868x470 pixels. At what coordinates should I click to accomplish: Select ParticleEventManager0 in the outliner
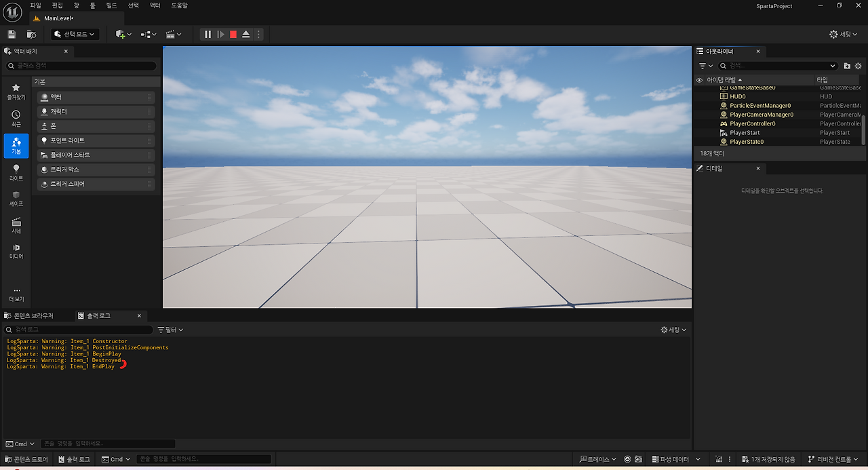760,105
